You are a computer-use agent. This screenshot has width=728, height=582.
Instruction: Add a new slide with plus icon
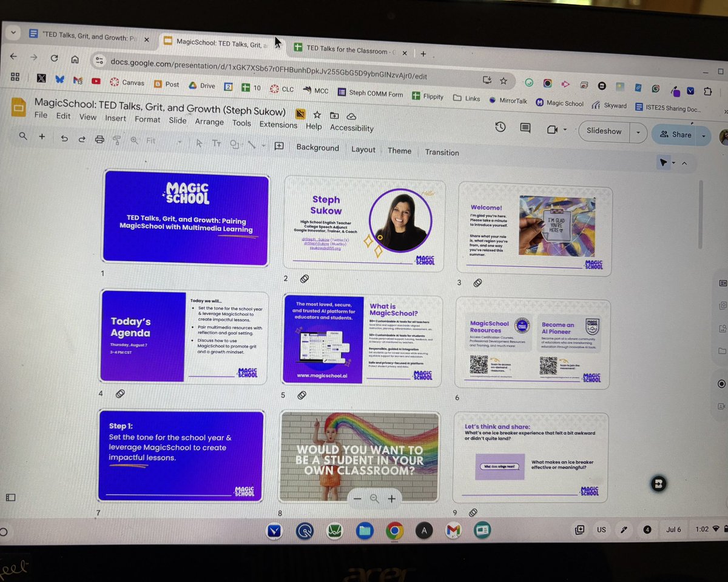[42, 137]
